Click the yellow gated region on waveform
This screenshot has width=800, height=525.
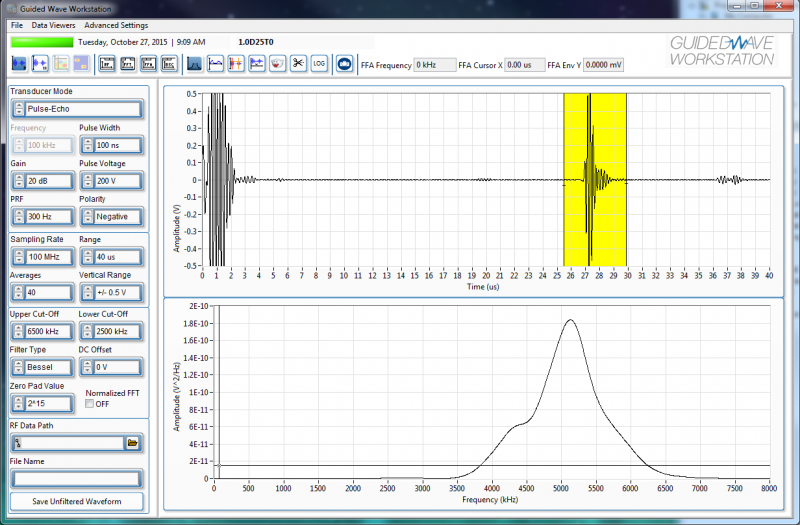tap(610, 130)
